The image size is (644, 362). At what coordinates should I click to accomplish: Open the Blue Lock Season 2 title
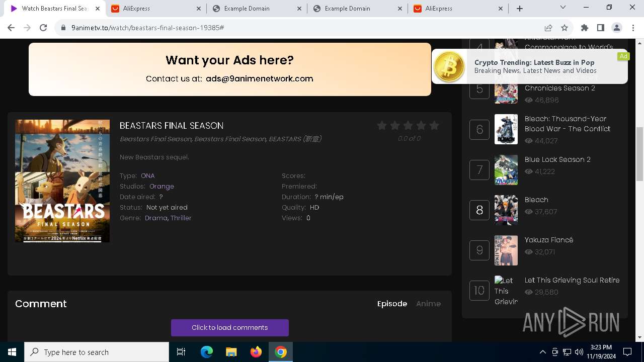point(557,159)
